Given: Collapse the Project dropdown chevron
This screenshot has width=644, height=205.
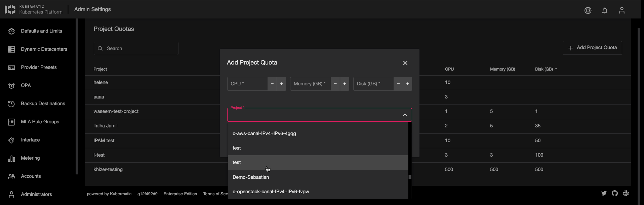Looking at the screenshot, I should click(x=405, y=115).
